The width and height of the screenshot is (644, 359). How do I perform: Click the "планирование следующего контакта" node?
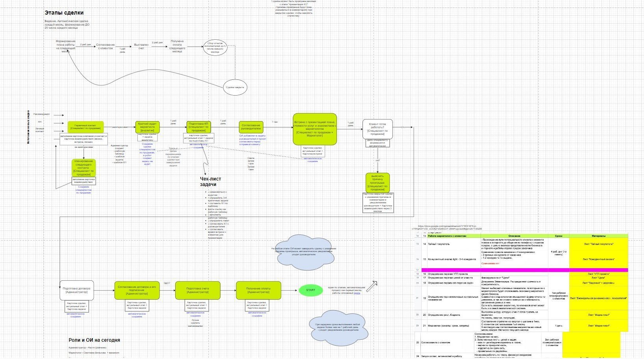[x=83, y=168]
